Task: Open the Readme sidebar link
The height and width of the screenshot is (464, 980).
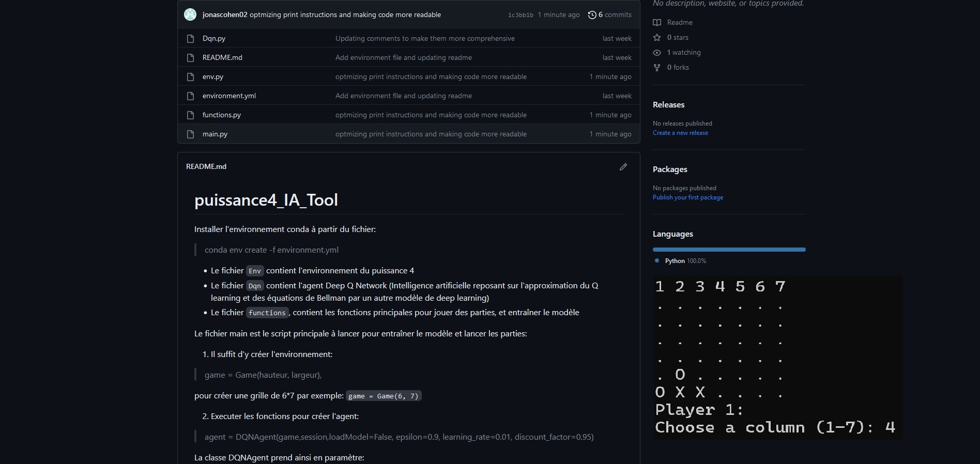Action: pos(680,22)
